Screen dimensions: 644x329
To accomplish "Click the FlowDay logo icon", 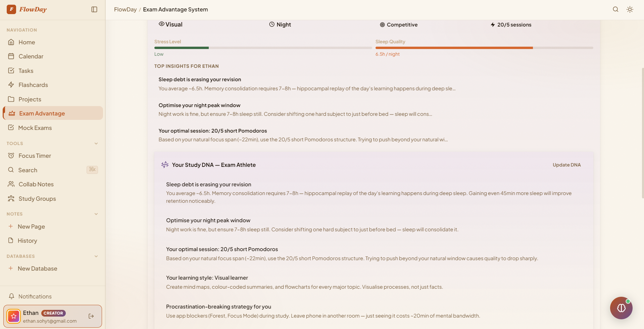I will pyautogui.click(x=11, y=9).
